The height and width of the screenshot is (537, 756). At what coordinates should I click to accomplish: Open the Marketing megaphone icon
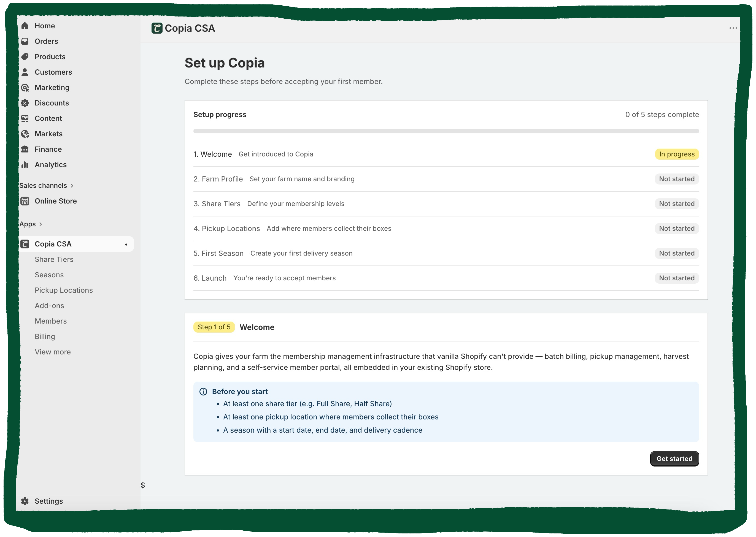point(25,87)
